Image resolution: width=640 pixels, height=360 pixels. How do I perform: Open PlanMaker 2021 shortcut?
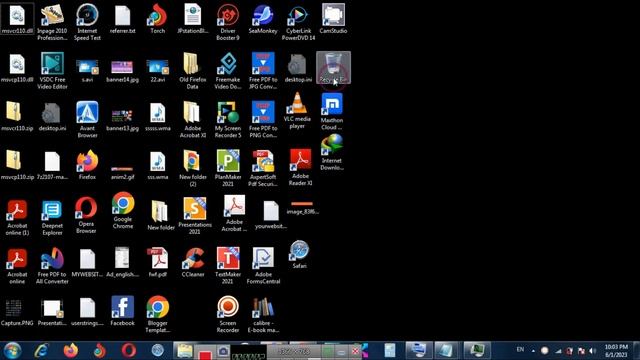(x=228, y=168)
